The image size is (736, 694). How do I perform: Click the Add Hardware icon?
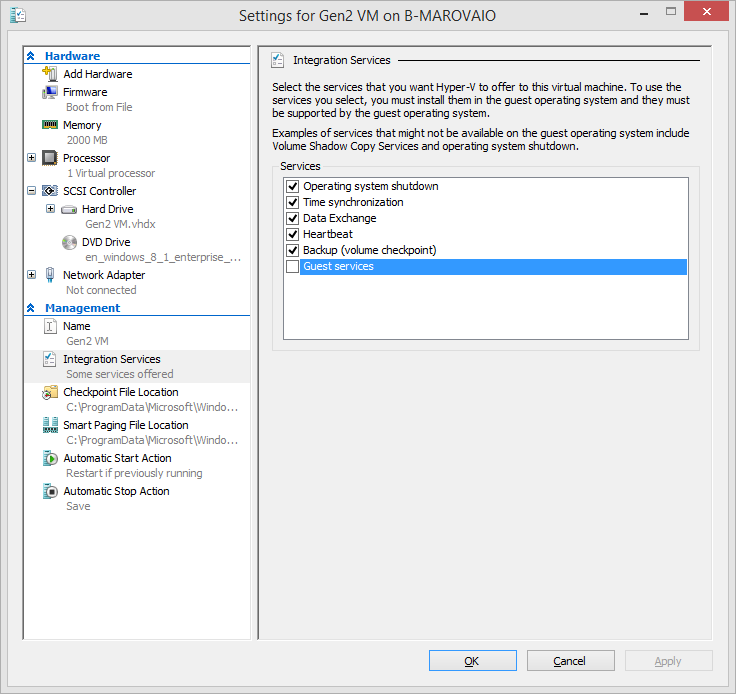click(50, 74)
